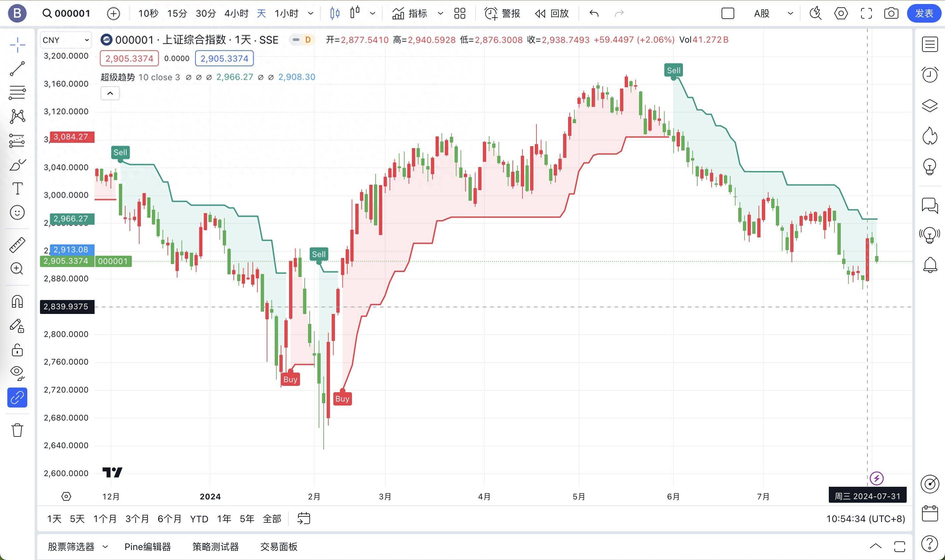Open the chat speech bubbles panel
The image size is (945, 560).
tap(930, 206)
